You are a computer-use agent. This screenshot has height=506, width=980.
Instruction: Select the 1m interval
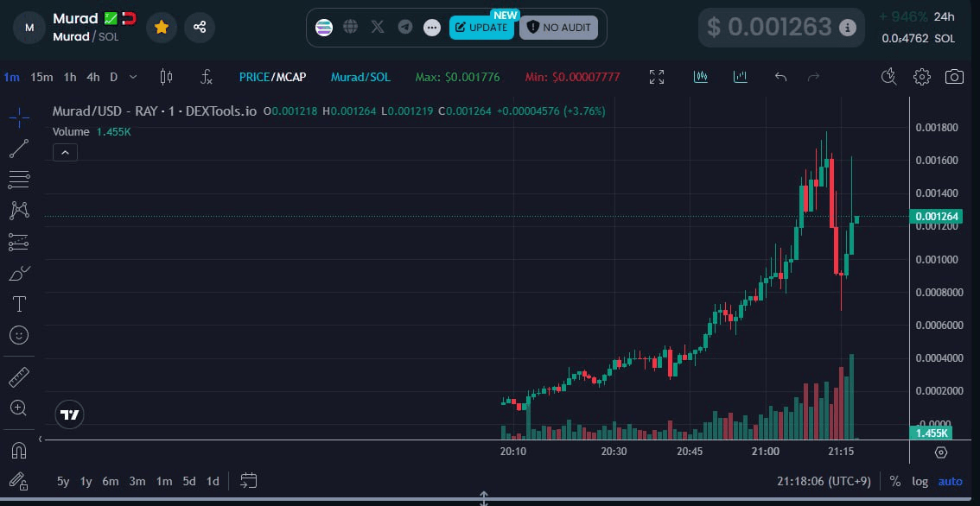(12, 78)
